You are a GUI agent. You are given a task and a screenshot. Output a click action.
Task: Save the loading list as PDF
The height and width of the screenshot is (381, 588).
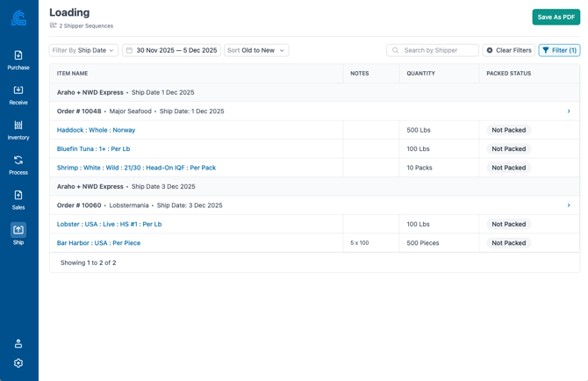pos(556,18)
